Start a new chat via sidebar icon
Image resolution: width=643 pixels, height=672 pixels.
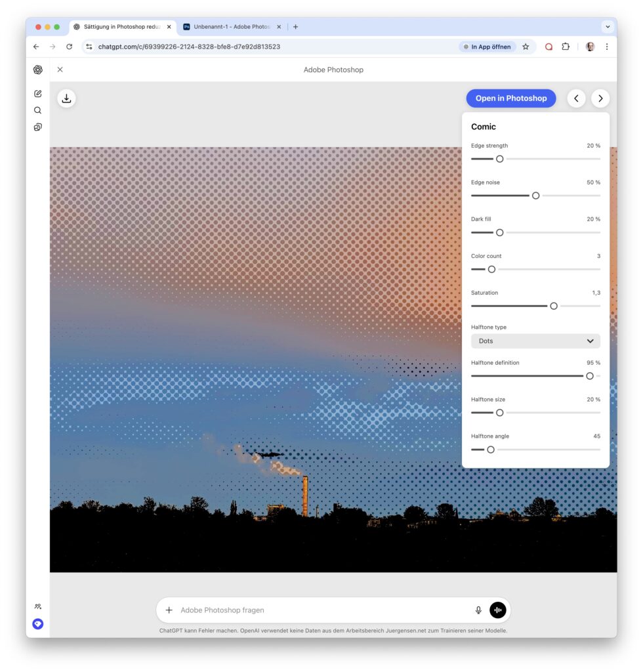coord(38,94)
